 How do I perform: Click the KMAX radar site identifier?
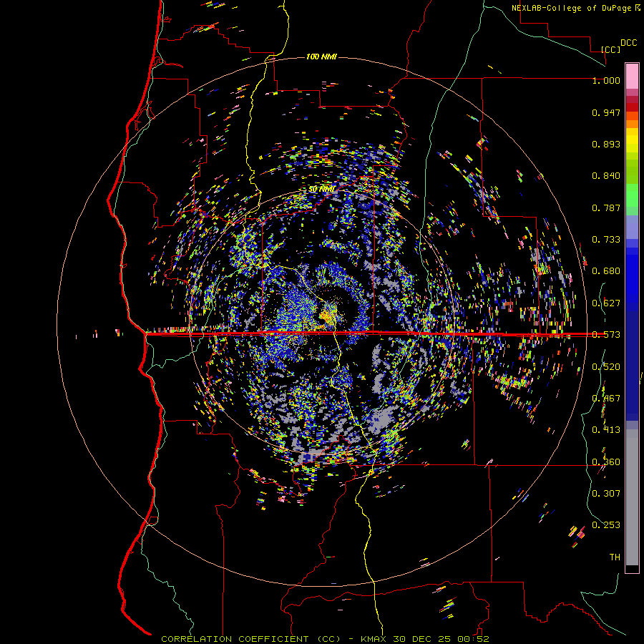tap(374, 639)
